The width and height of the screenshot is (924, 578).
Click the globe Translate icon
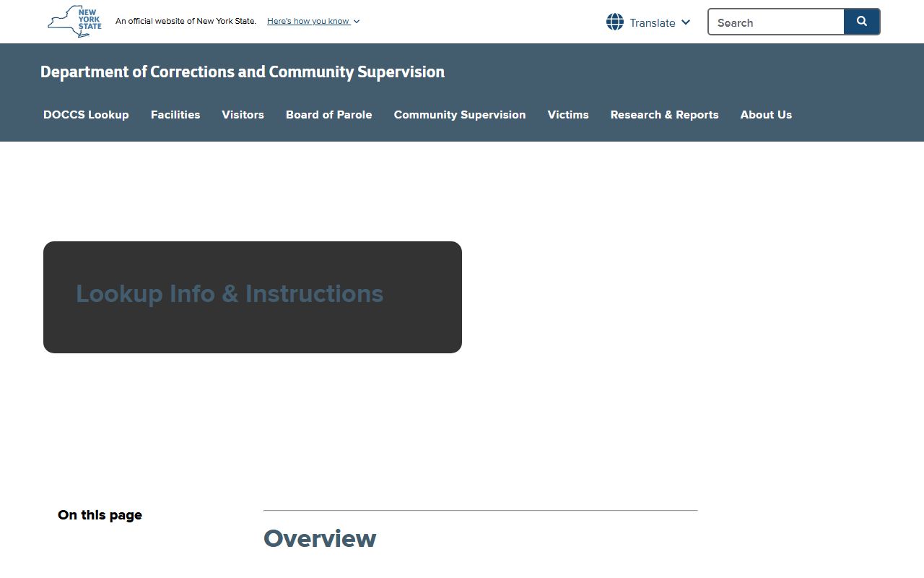pyautogui.click(x=615, y=22)
